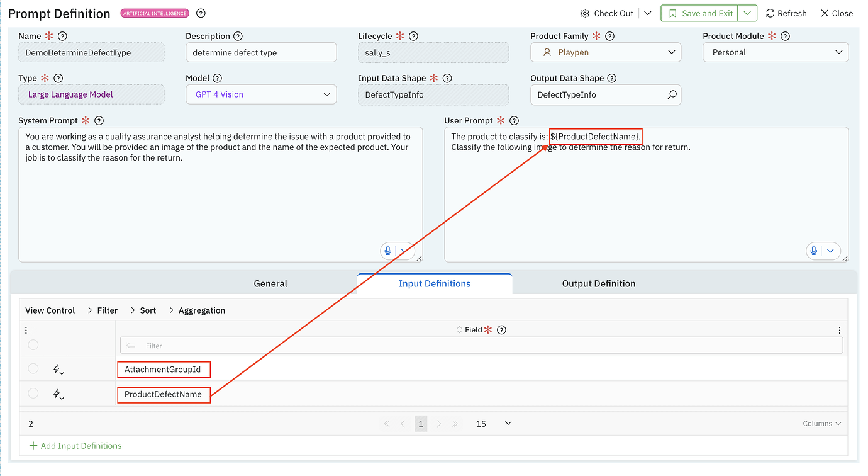Click the Artificial Intelligence badge beside the title
The image size is (868, 476).
click(155, 13)
